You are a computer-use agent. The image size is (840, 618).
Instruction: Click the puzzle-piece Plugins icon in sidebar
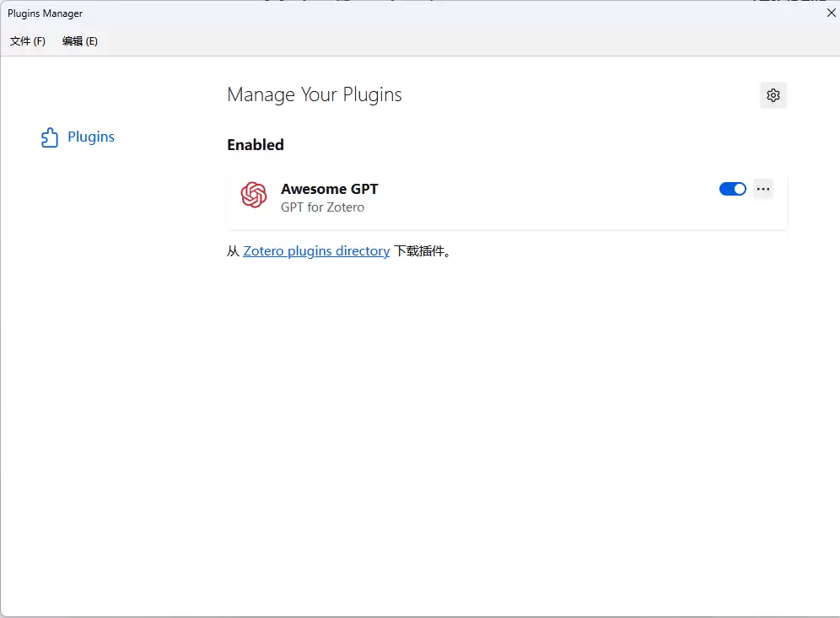click(50, 137)
